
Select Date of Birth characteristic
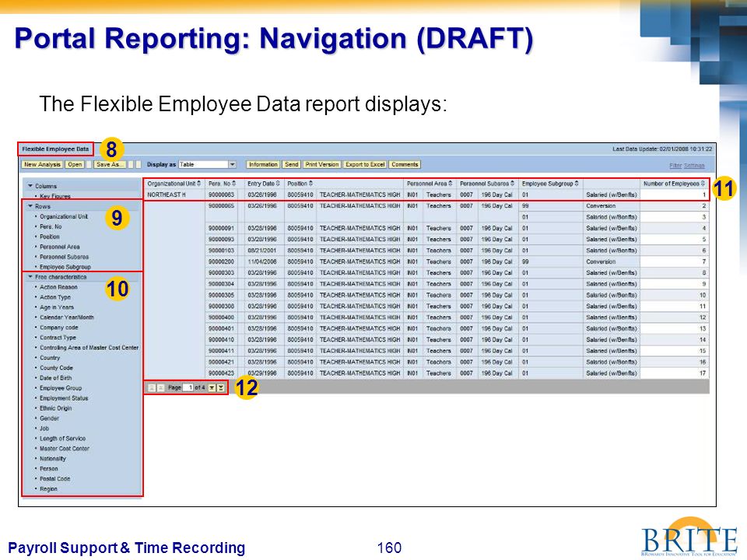point(56,378)
